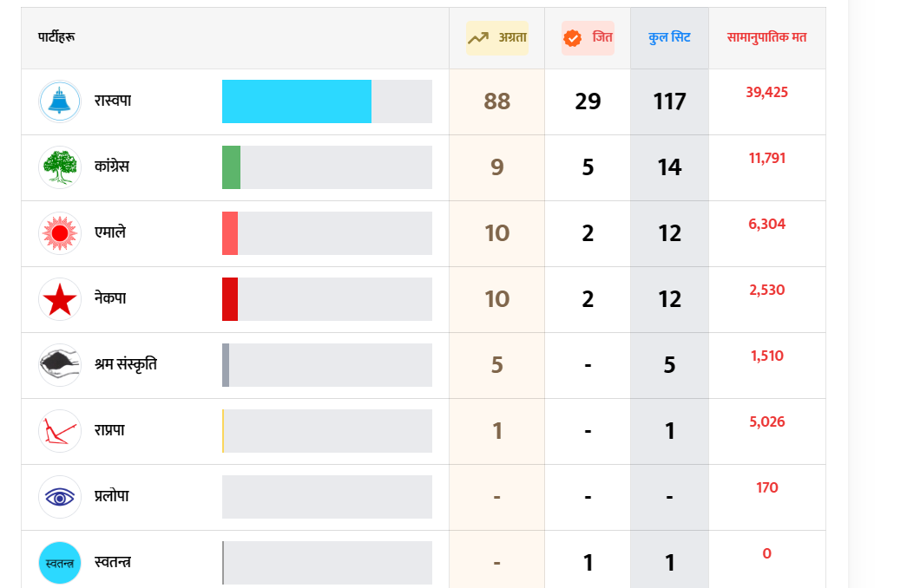Click the श्रम संस्कृति party logo
Image resolution: width=907 pixels, height=588 pixels.
tap(60, 365)
